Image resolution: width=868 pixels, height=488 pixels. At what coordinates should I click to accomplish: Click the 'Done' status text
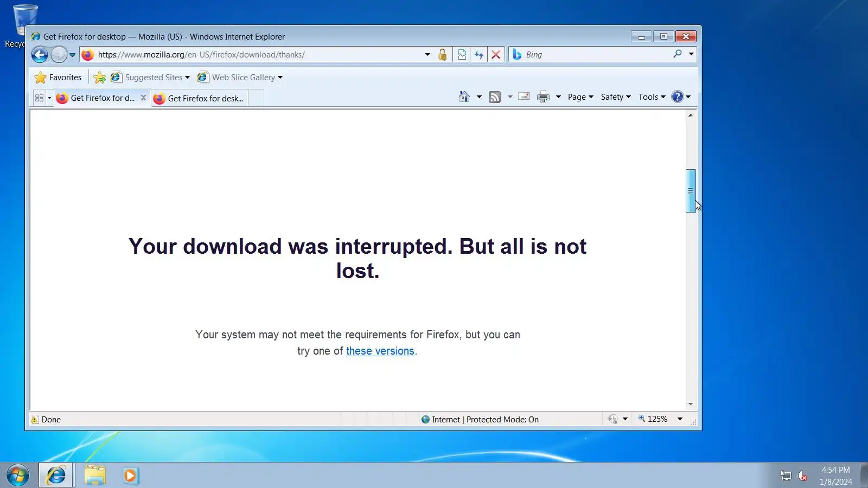tap(51, 420)
